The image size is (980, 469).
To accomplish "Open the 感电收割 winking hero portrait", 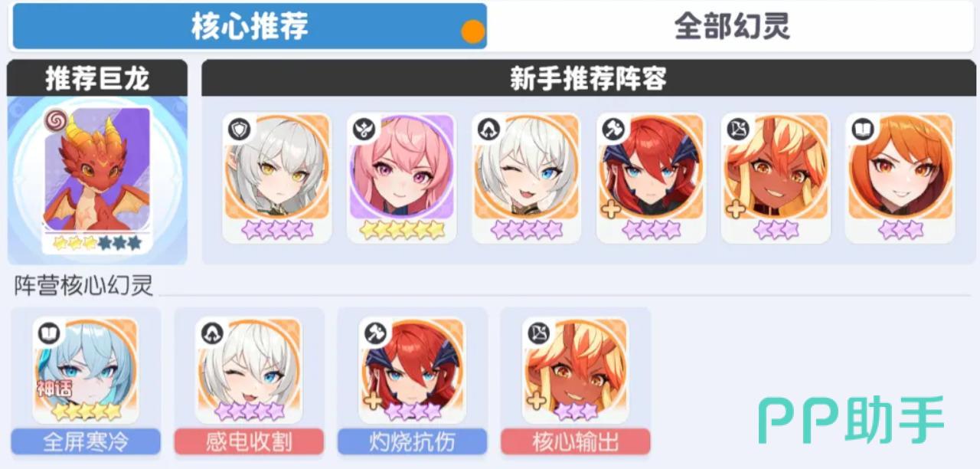I will (x=249, y=371).
